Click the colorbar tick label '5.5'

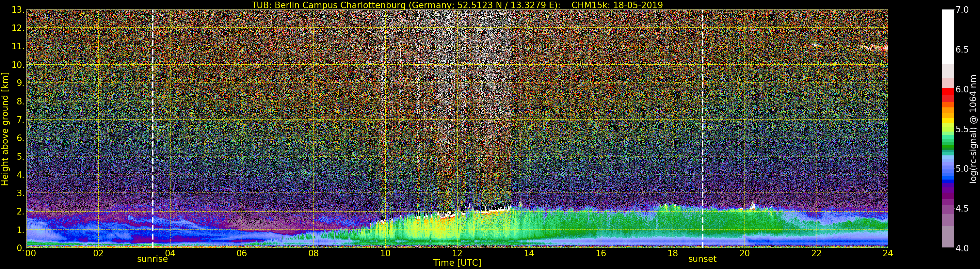pyautogui.click(x=962, y=129)
